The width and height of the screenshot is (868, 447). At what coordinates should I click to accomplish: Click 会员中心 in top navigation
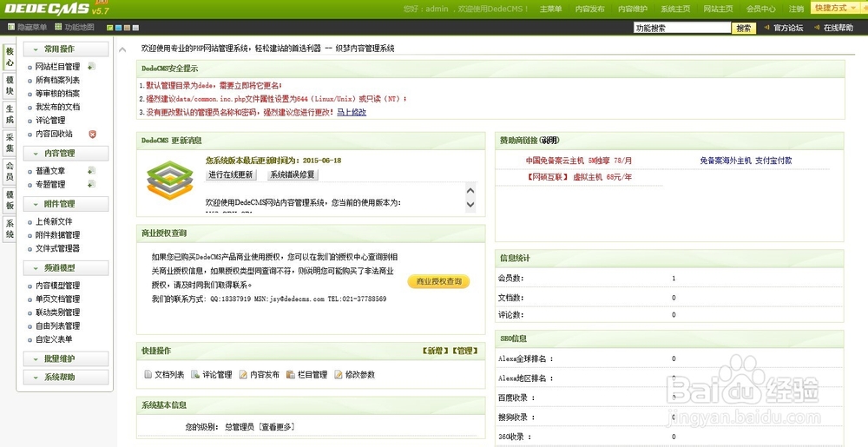760,9
